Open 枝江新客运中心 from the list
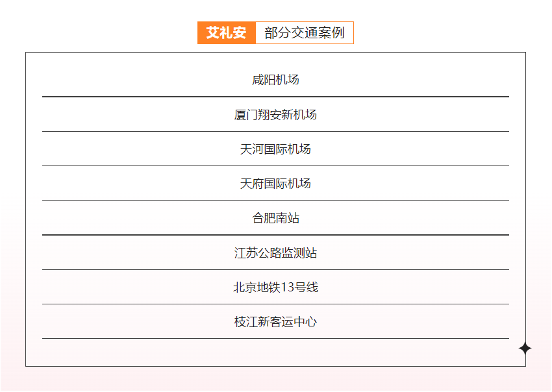 tap(275, 322)
